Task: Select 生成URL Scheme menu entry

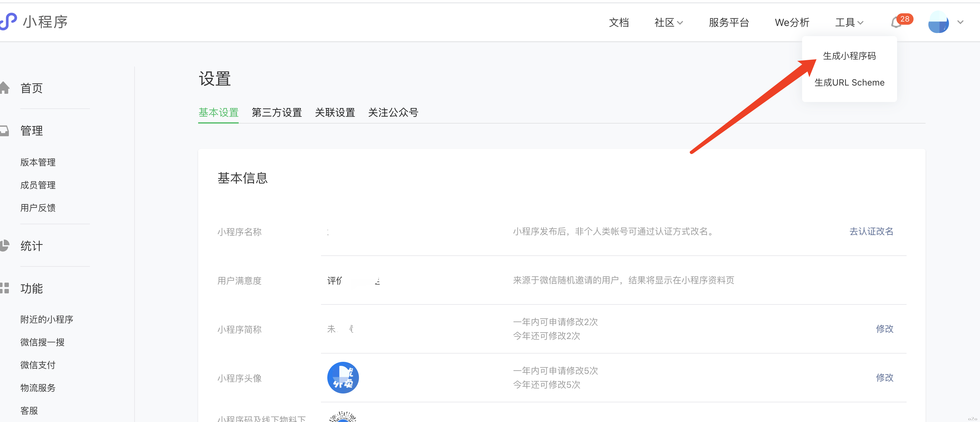Action: point(849,83)
